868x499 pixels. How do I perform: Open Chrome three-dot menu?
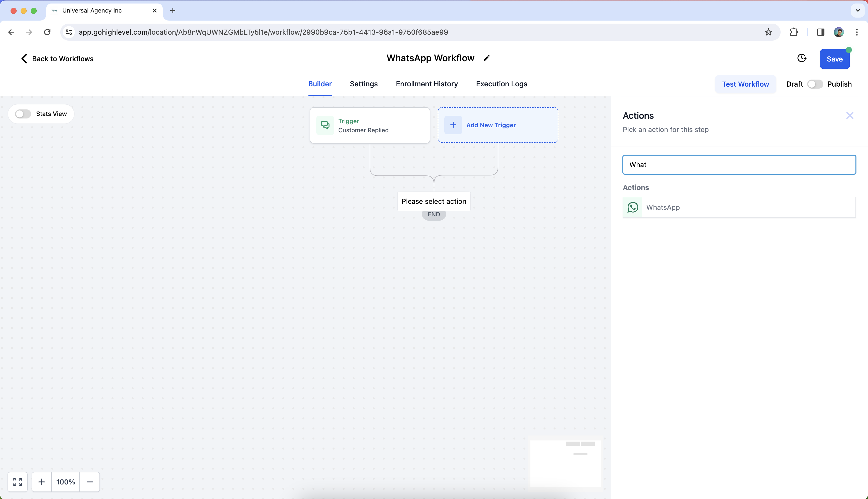pos(857,32)
